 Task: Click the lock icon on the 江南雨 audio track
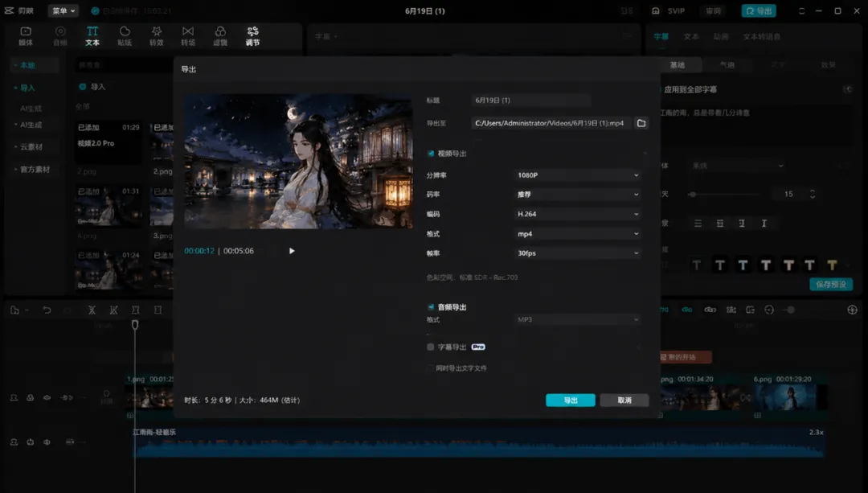[x=30, y=442]
